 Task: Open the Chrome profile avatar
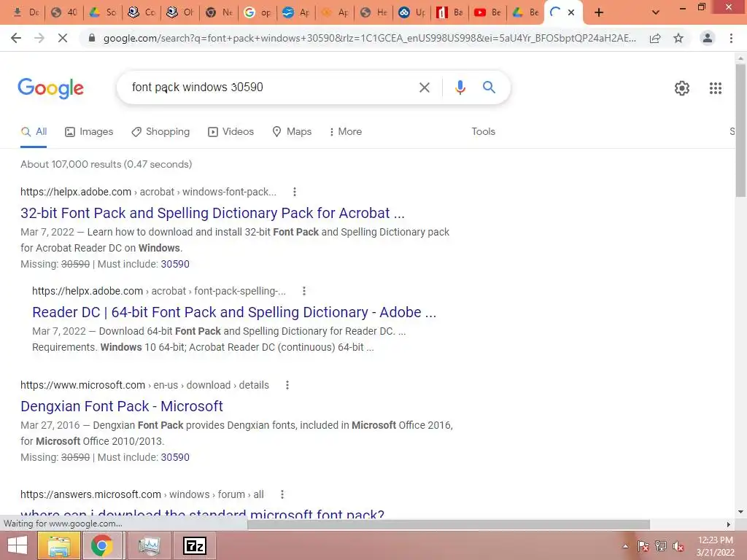tap(708, 38)
